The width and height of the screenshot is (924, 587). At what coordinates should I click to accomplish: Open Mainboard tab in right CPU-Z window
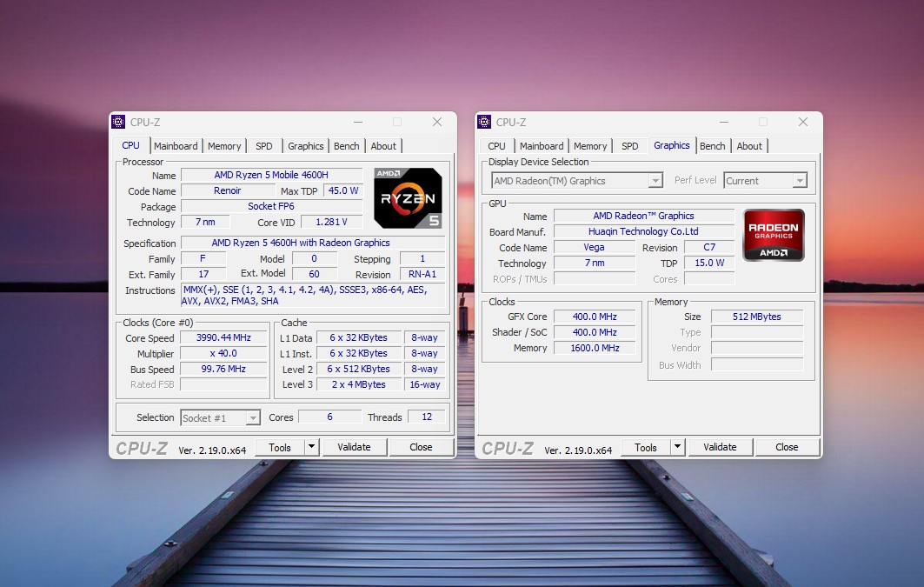tap(542, 146)
